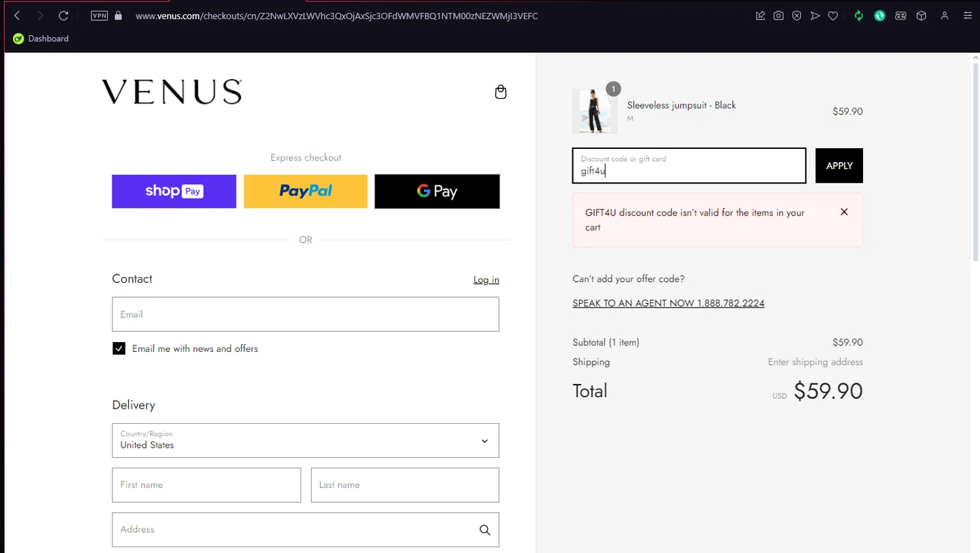
Task: Click the Address field search magnifier icon
Action: (x=485, y=529)
